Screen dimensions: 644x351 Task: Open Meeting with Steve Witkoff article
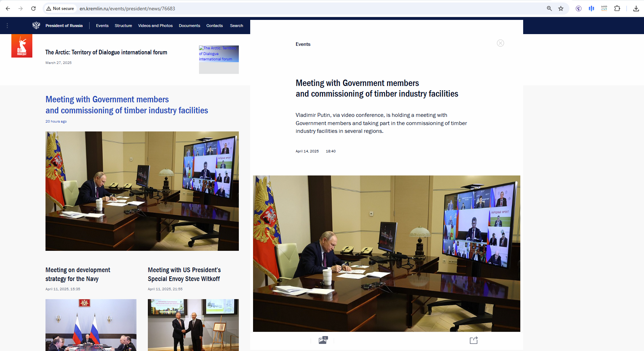coord(184,274)
